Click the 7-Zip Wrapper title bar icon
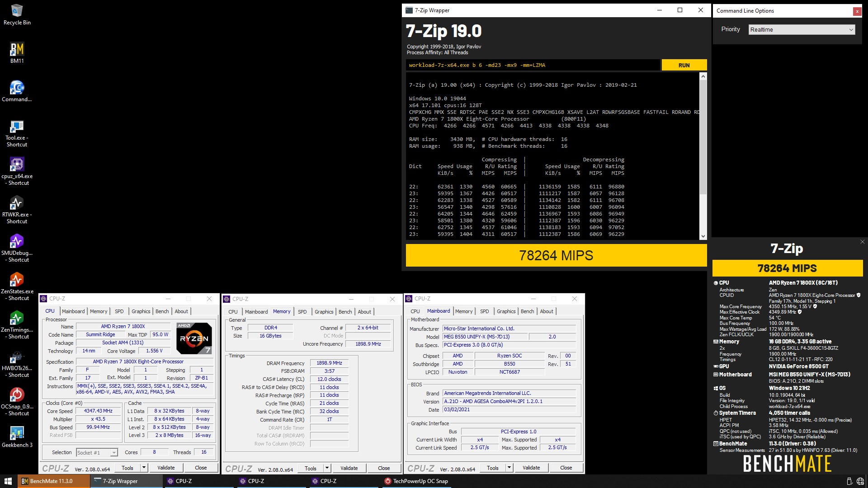 click(x=409, y=10)
